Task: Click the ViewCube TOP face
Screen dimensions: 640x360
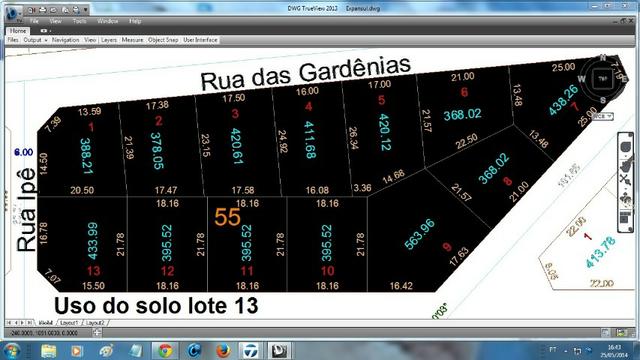Action: [602, 79]
